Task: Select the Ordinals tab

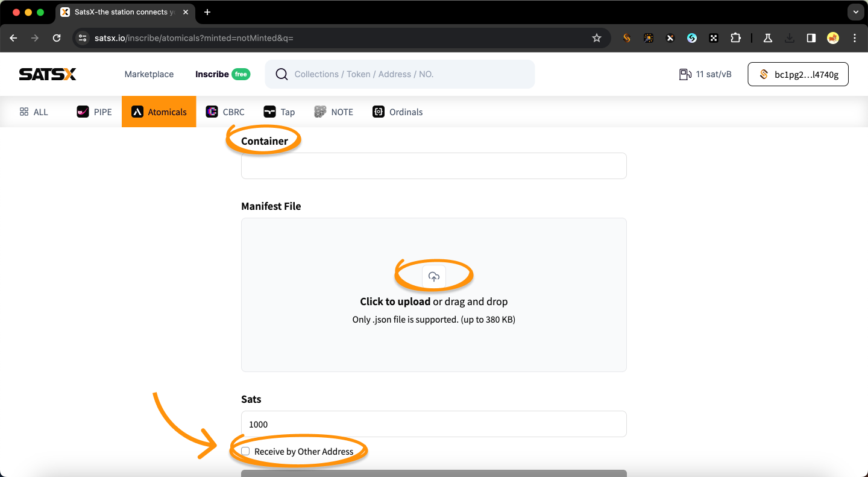Action: [398, 112]
